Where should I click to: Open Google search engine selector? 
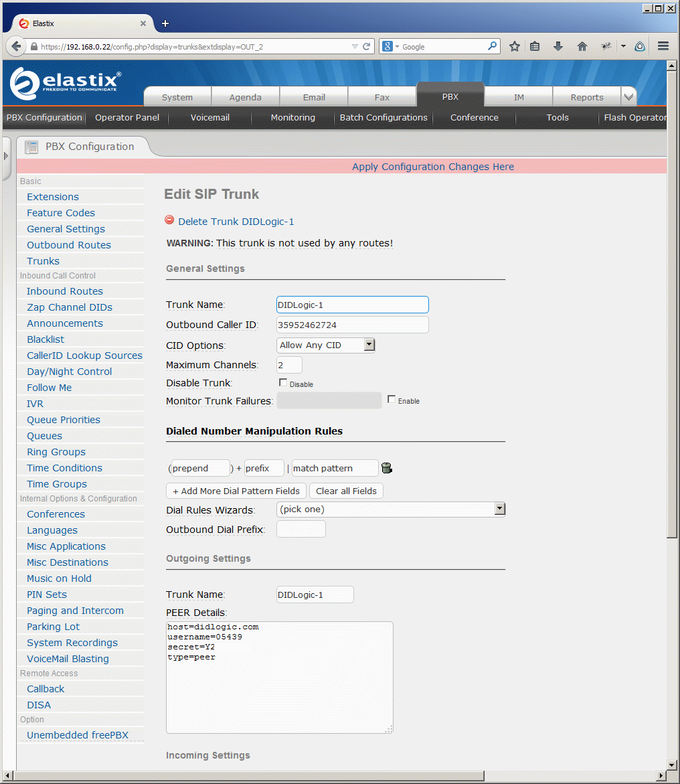[390, 46]
